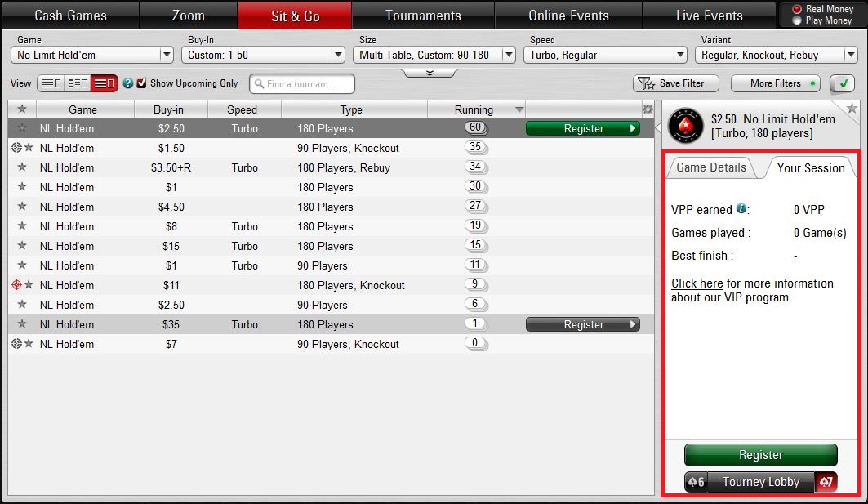The image size is (868, 504).
Task: Star the $1.50 90 Players Knockout game
Action: point(29,147)
